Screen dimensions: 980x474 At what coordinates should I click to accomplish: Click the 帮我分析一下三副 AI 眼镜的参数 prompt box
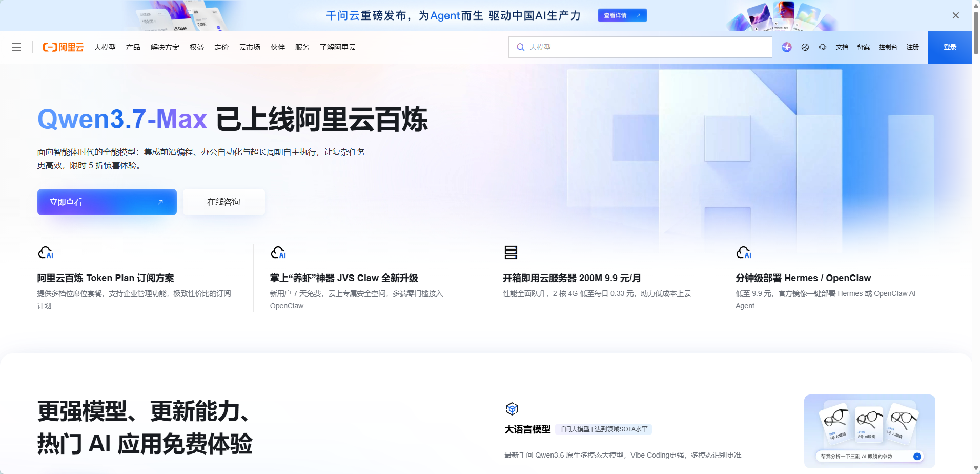(870, 456)
